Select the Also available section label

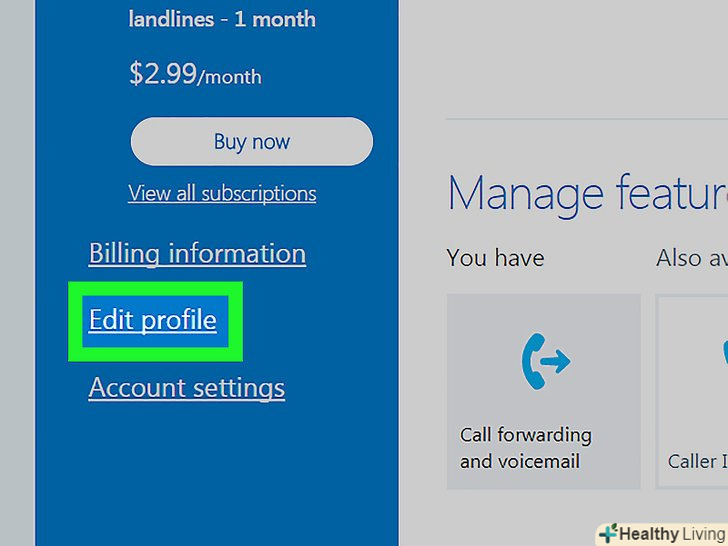(x=692, y=258)
